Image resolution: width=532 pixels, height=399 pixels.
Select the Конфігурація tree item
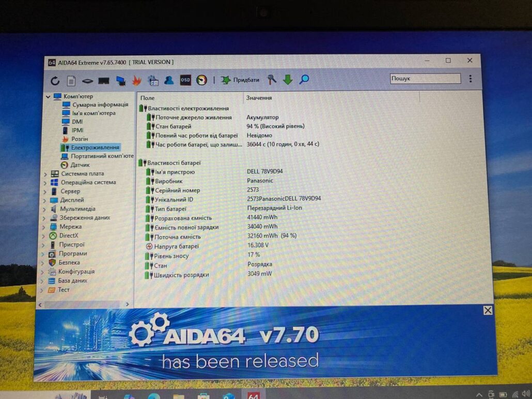[71, 272]
